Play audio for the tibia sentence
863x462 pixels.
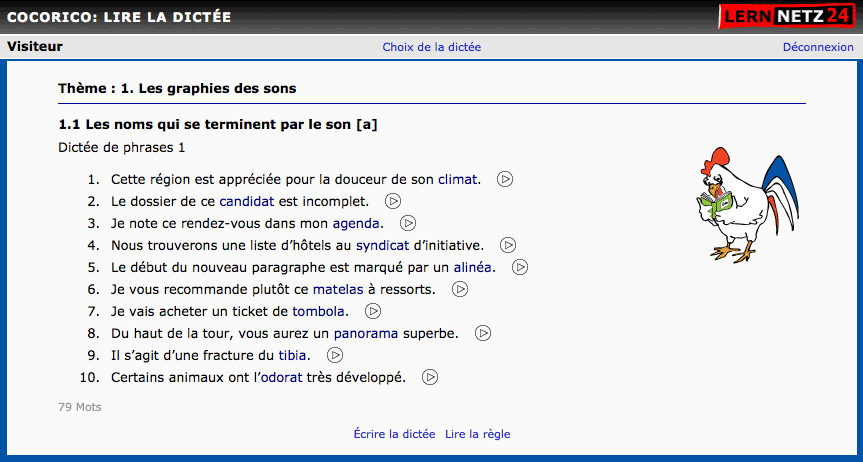(x=335, y=355)
